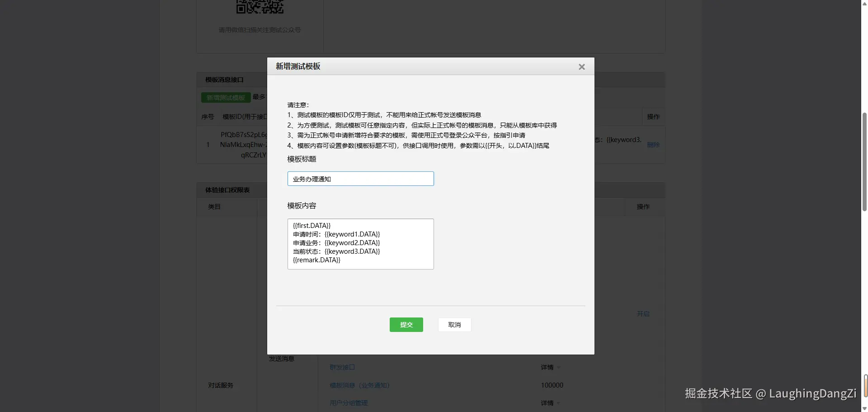The width and height of the screenshot is (868, 412).
Task: Click inside the 模板内容 template content textarea
Action: pyautogui.click(x=361, y=244)
